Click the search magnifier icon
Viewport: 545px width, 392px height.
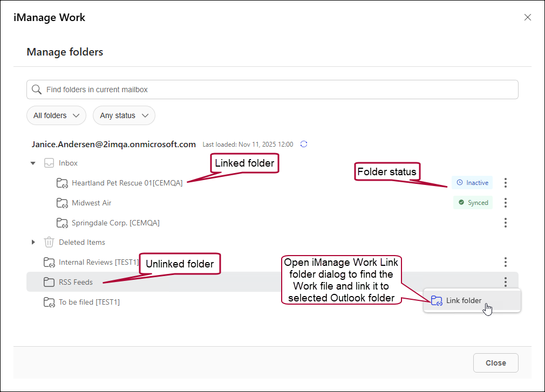click(37, 90)
